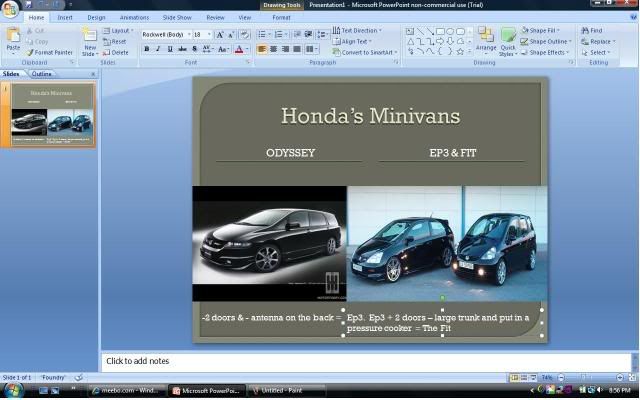640x400 pixels.
Task: Open the Design ribbon tab
Action: [96, 18]
